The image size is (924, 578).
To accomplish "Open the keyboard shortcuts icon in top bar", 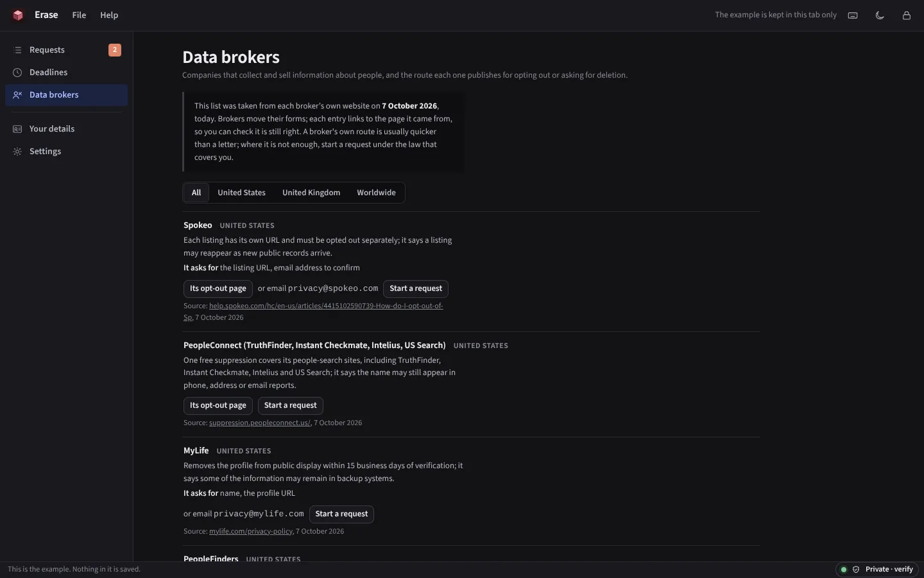I will pos(853,15).
